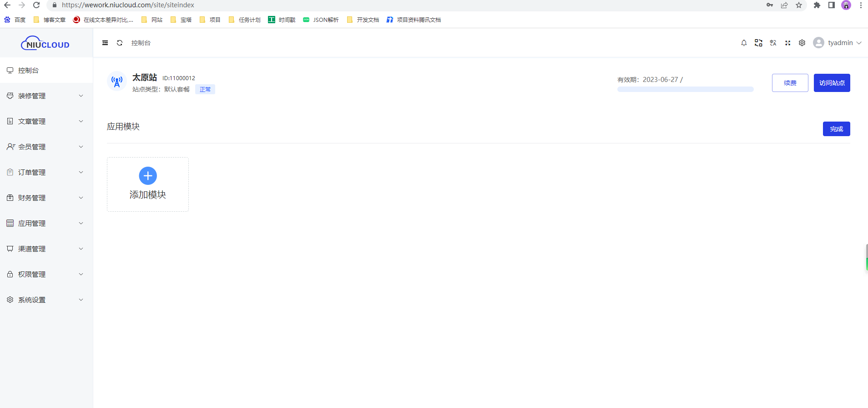Select 控制台 in the sidebar
The width and height of the screenshot is (868, 408).
[28, 71]
